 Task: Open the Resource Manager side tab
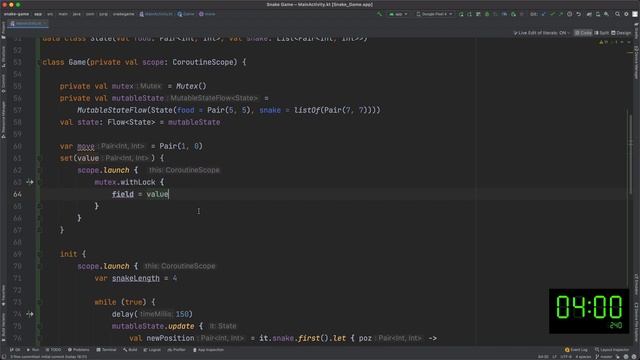pos(3,120)
